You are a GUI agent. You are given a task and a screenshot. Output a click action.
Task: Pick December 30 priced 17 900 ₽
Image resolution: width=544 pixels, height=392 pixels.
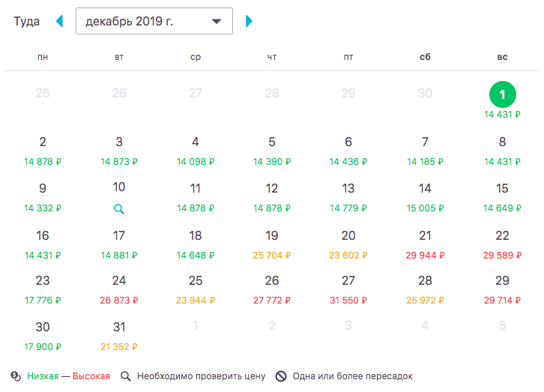(x=43, y=337)
